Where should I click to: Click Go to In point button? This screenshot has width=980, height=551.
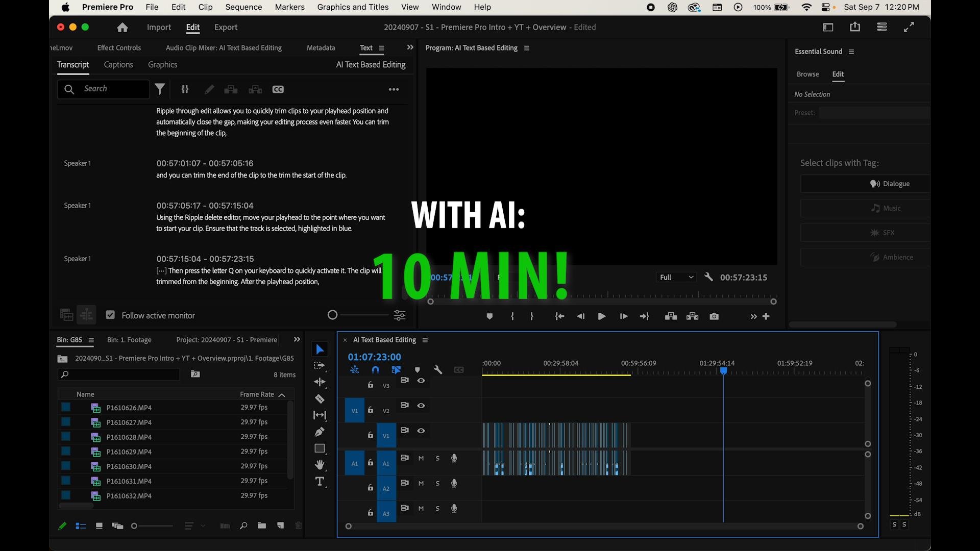tap(559, 316)
